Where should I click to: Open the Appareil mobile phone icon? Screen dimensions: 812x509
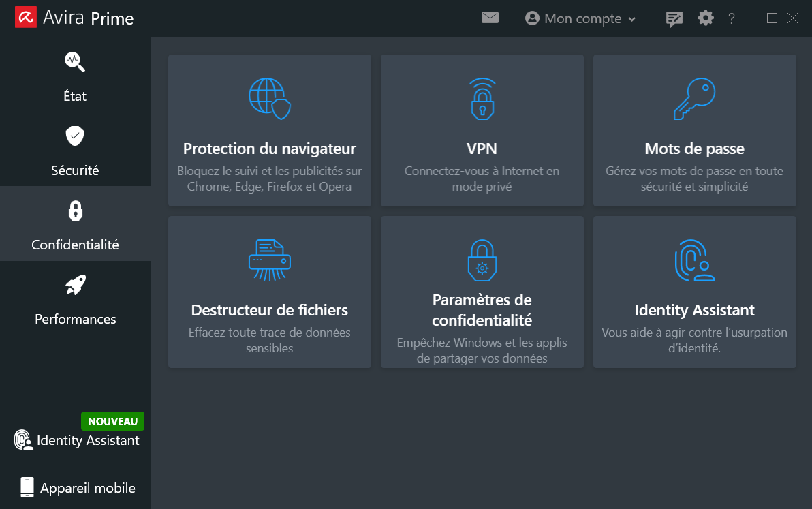[26, 487]
